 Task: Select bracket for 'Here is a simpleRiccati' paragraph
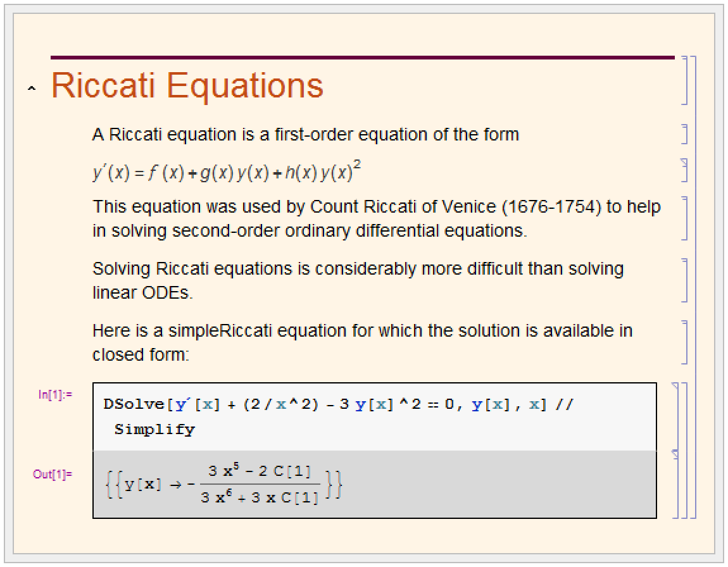pyautogui.click(x=684, y=342)
